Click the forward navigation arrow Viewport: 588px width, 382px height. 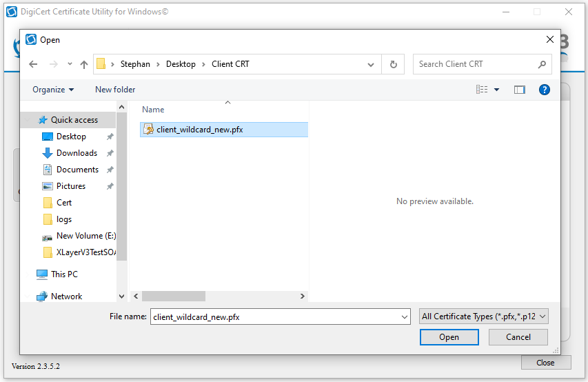click(54, 64)
